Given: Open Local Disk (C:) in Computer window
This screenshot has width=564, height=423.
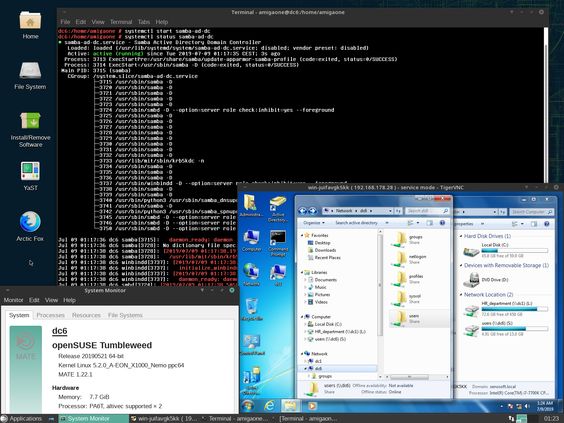Looking at the screenshot, I should [505, 250].
